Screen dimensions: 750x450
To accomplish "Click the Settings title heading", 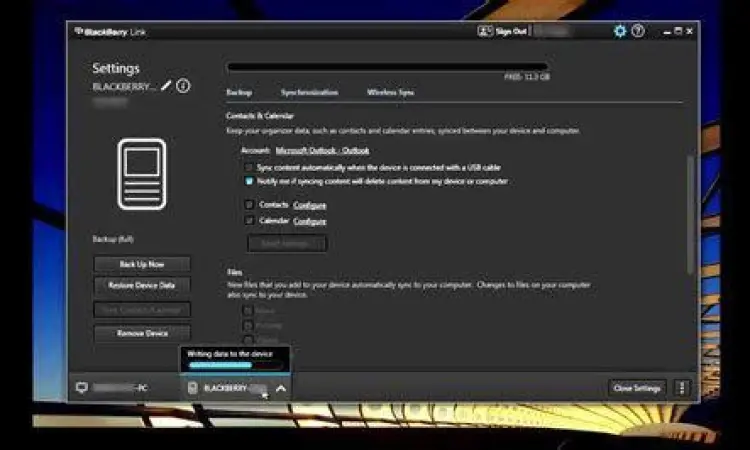I will click(116, 68).
